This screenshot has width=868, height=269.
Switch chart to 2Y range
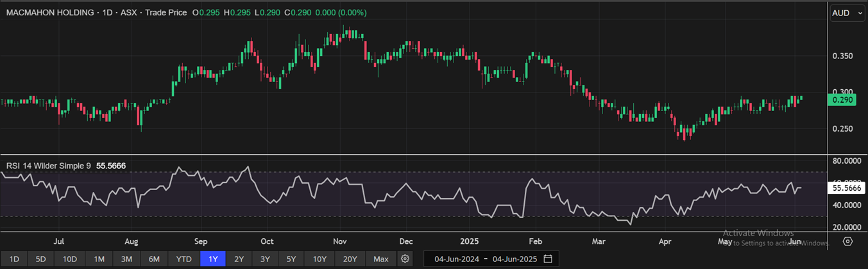pyautogui.click(x=239, y=259)
